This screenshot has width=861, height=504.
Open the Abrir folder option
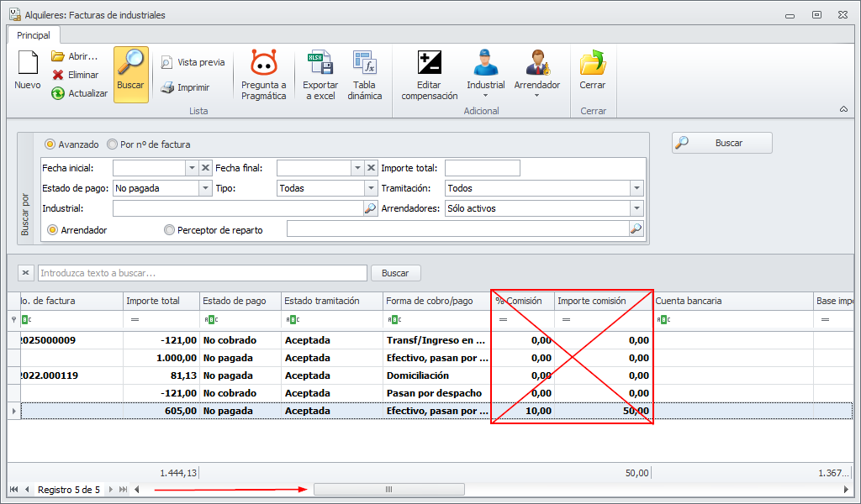[x=75, y=56]
